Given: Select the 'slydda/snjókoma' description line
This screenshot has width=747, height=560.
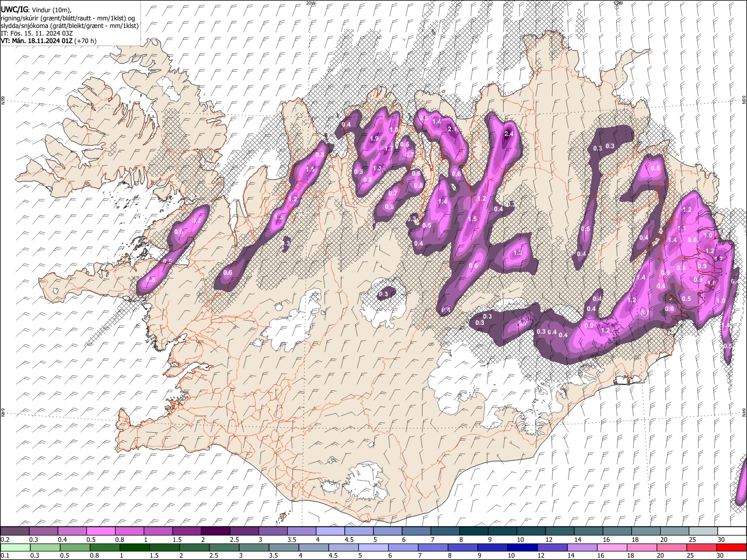Looking at the screenshot, I should click(x=70, y=26).
